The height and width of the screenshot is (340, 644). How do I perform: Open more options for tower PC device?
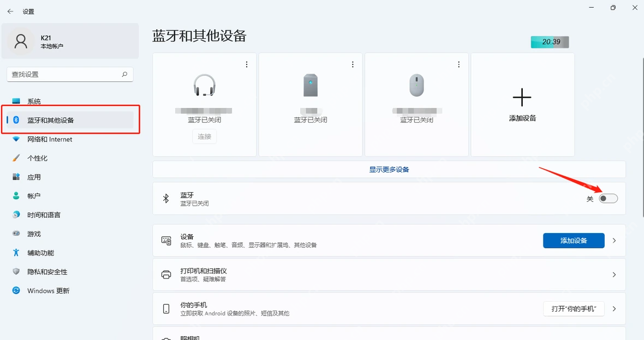(353, 64)
